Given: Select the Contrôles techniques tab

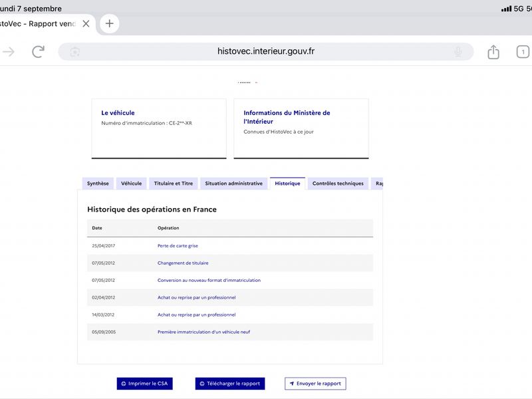Looking at the screenshot, I should coord(338,184).
